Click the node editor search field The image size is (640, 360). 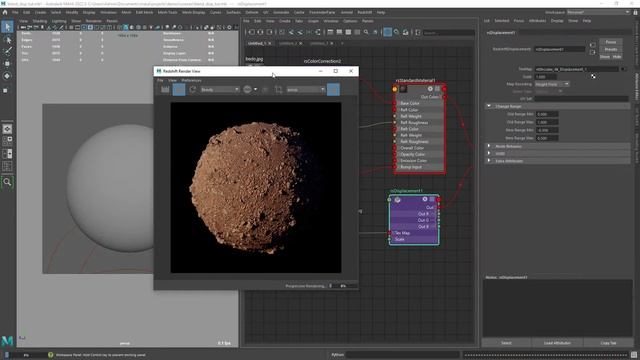[449, 32]
